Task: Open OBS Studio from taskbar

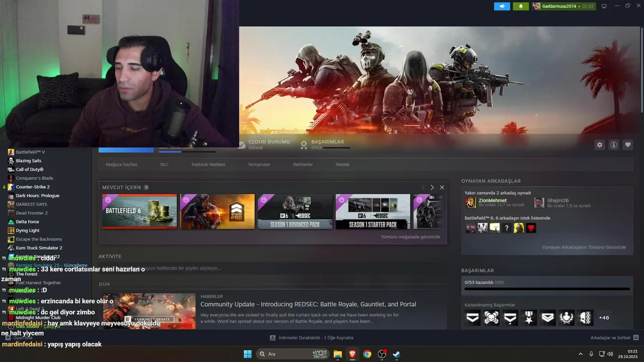Action: [382, 354]
